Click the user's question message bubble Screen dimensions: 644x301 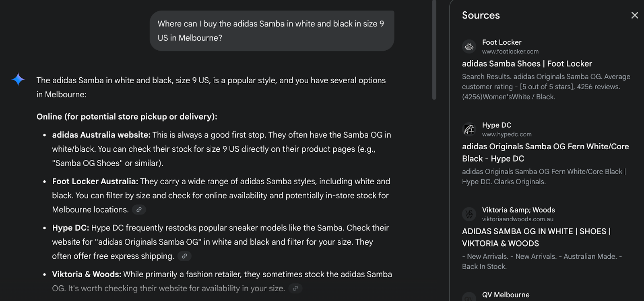pyautogui.click(x=272, y=31)
